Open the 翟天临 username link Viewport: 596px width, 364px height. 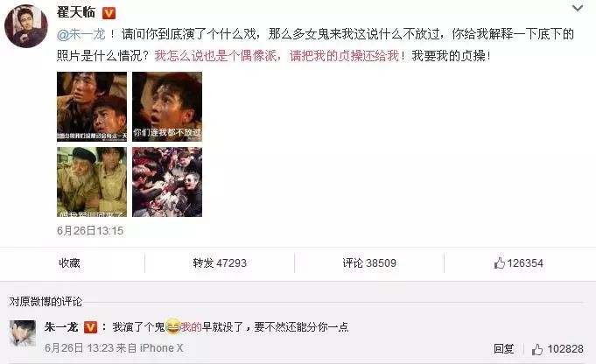[x=76, y=12]
